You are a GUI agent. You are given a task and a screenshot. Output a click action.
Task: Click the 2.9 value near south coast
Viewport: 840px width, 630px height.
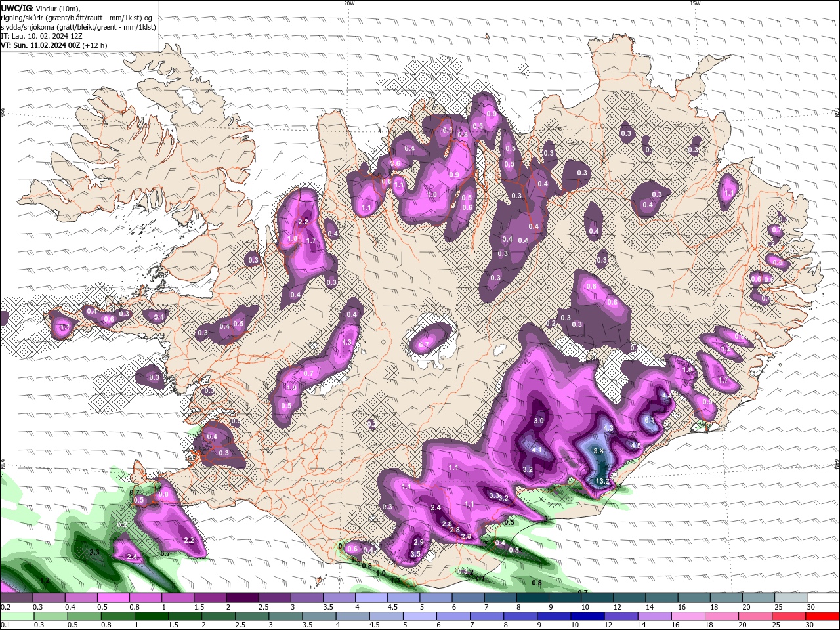tap(418, 542)
